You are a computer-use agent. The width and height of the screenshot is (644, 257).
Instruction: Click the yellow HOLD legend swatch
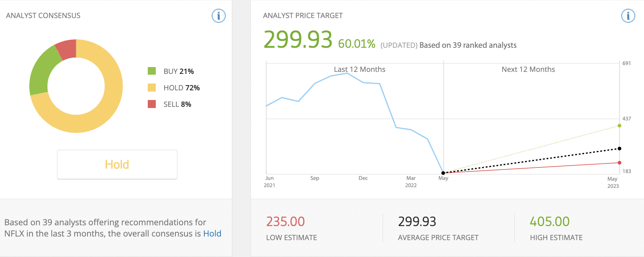[152, 88]
